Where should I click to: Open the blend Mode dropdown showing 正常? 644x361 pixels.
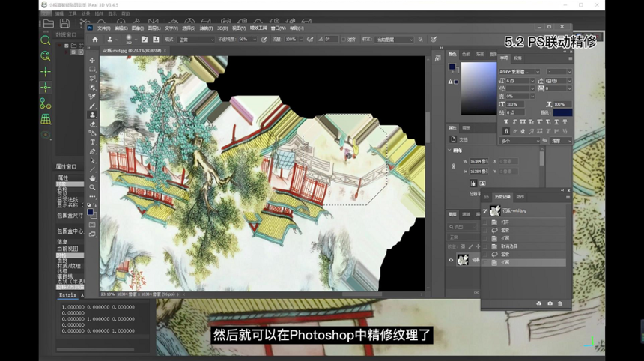click(196, 40)
